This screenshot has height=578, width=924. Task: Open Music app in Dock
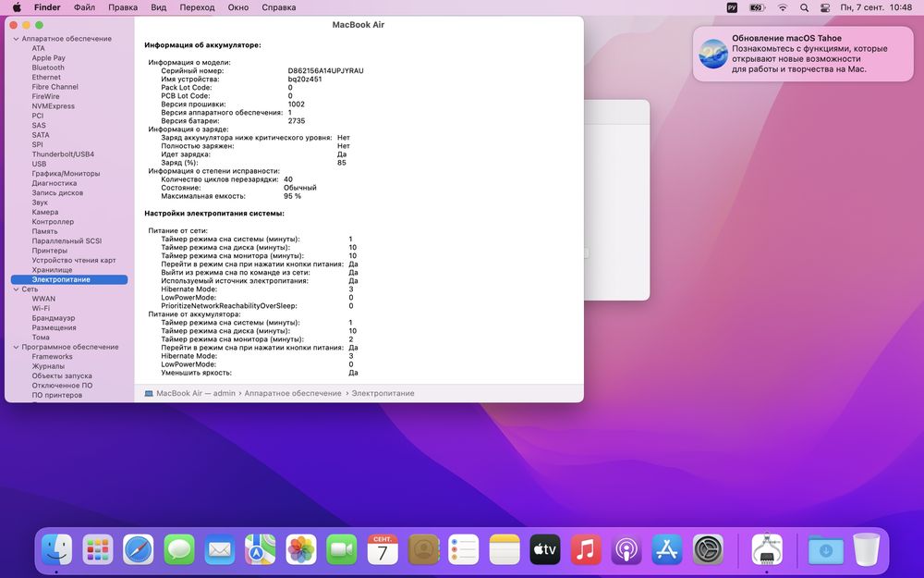coord(586,549)
